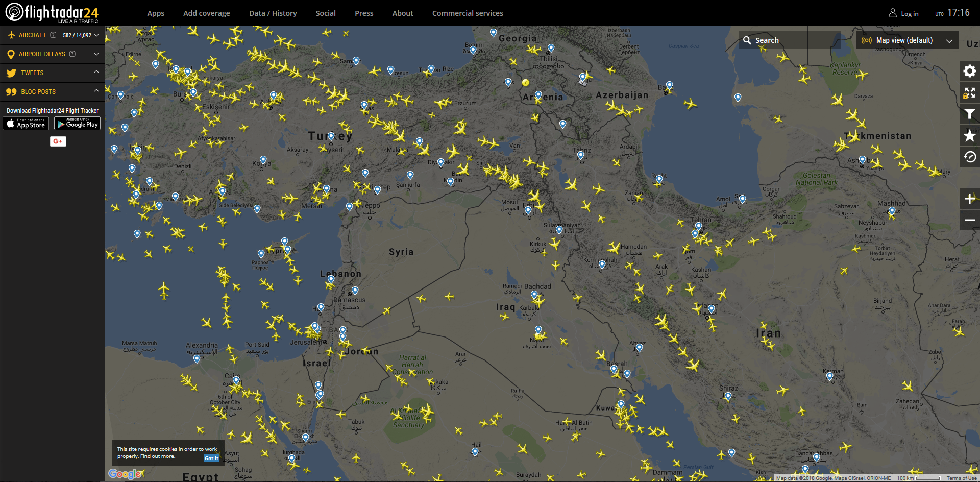Viewport: 980px width, 482px height.
Task: Open the Commercial services menu
Action: pyautogui.click(x=468, y=13)
